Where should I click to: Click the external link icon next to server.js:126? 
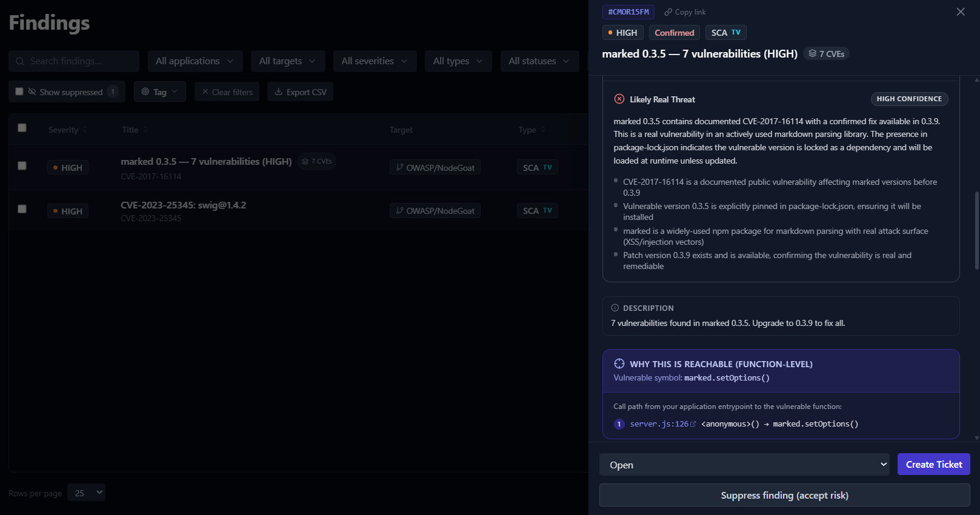(x=693, y=424)
